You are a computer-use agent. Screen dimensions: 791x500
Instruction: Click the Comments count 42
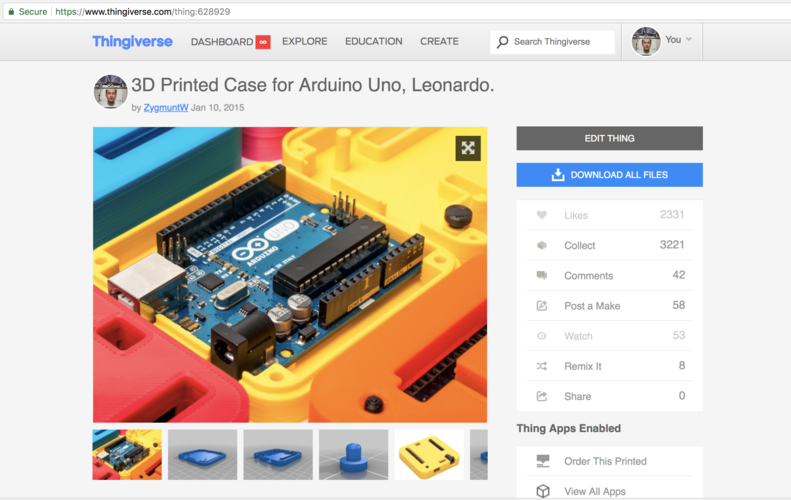(x=679, y=275)
